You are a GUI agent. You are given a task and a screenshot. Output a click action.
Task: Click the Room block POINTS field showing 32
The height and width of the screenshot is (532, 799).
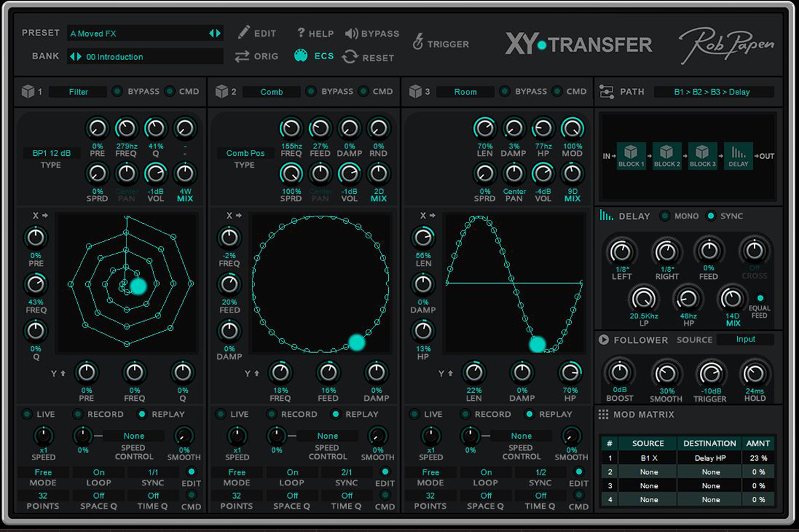[430, 495]
